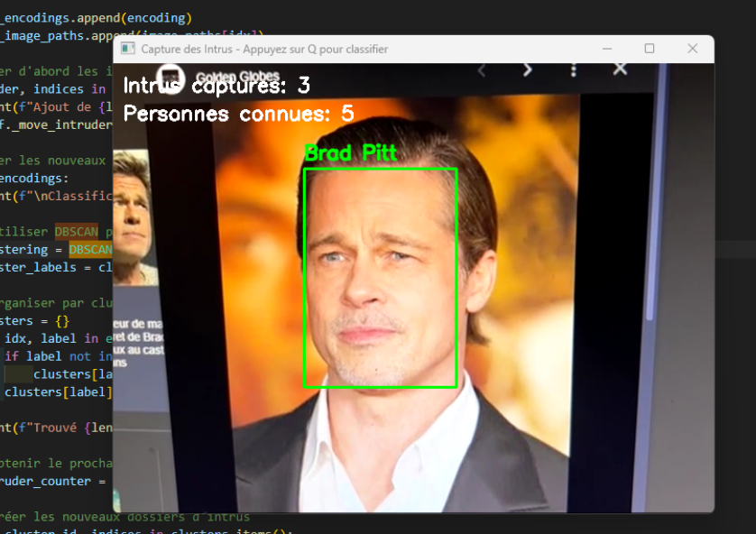Viewport: 756px width, 534px height.
Task: Click the Capture des Intrus title bar text
Action: click(x=264, y=49)
